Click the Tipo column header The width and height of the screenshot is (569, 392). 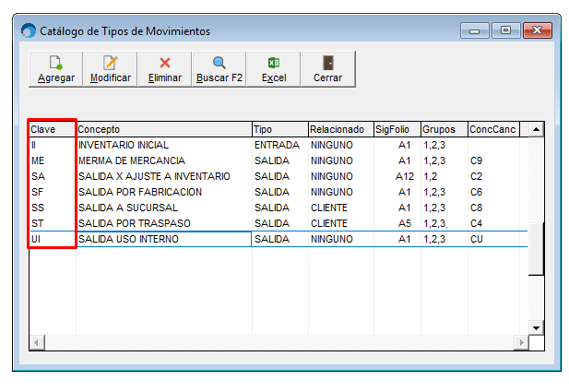pos(280,129)
